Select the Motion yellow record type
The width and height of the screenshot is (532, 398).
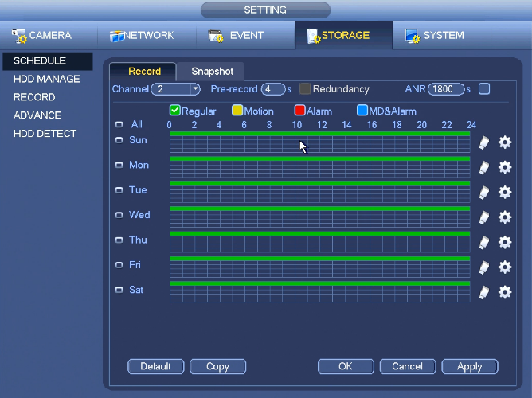tap(237, 111)
